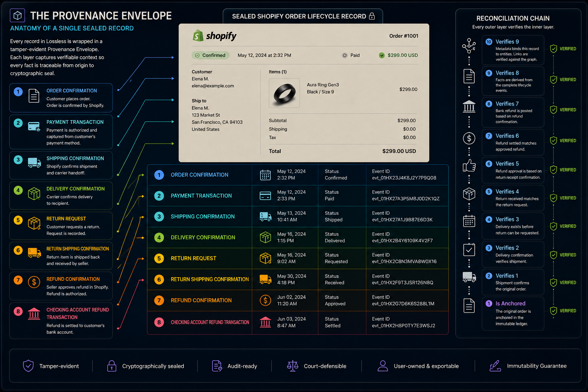Click the card icon in Payment Transaction table row
The width and height of the screenshot is (588, 392).
tap(265, 196)
